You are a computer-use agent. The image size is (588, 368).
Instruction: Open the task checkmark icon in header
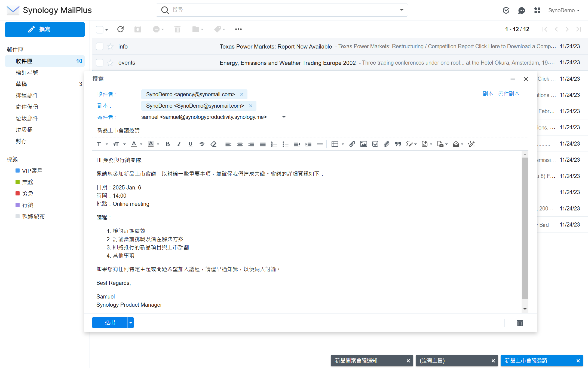(x=506, y=10)
